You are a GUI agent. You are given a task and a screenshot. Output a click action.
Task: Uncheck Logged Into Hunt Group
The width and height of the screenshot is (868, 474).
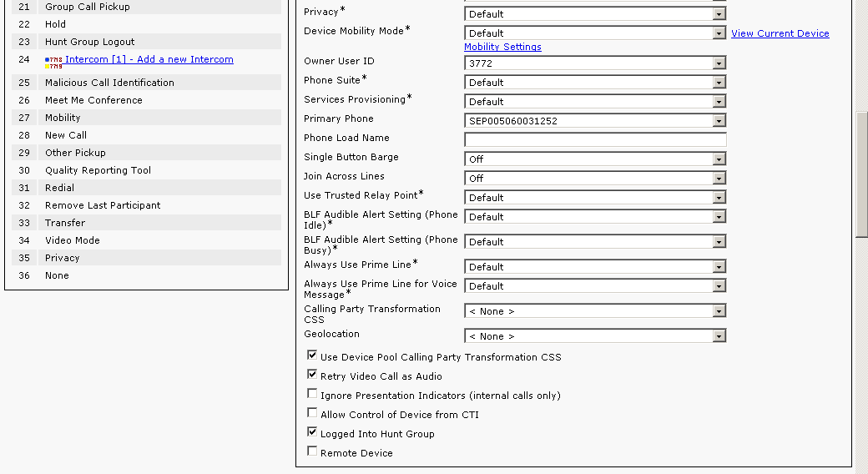312,433
